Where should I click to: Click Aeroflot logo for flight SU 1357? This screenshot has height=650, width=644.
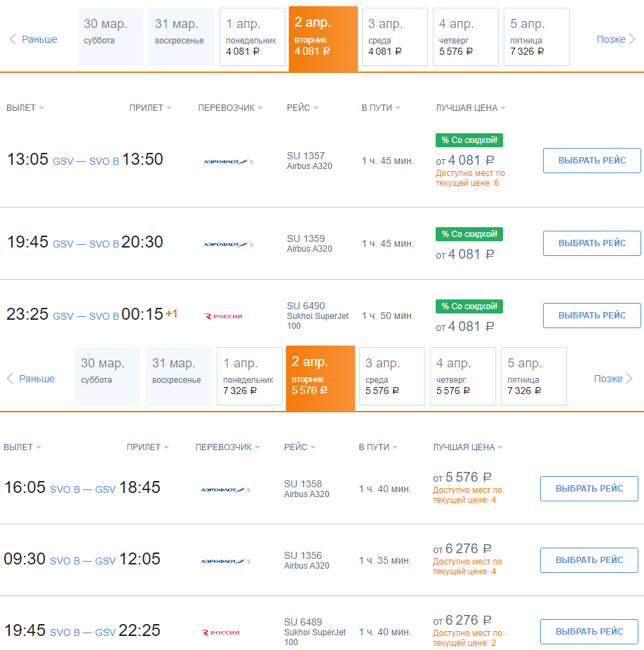point(228,161)
